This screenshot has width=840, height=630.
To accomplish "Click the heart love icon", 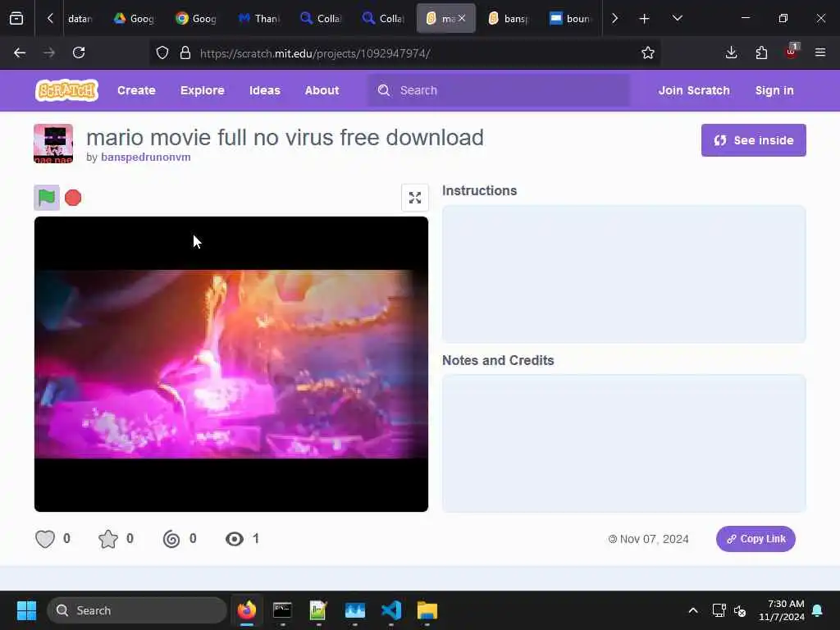I will pos(45,538).
